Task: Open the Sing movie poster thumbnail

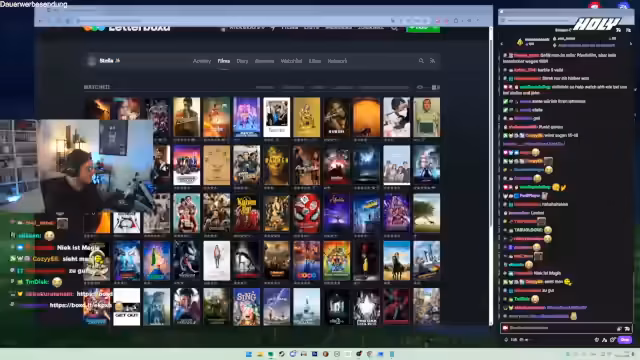Action: [x=247, y=307]
